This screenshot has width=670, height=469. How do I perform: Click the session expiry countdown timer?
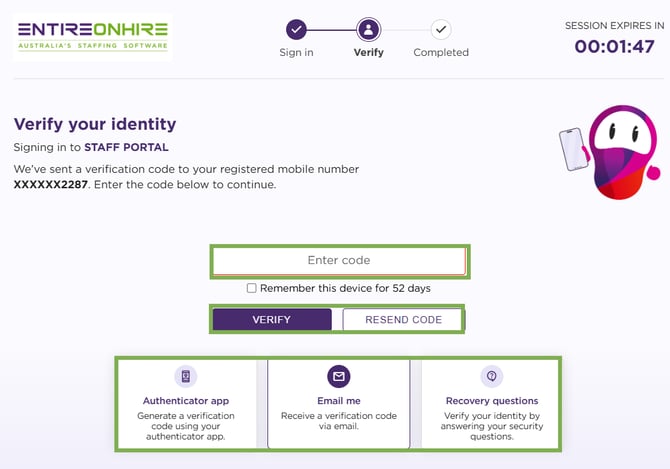pos(614,47)
